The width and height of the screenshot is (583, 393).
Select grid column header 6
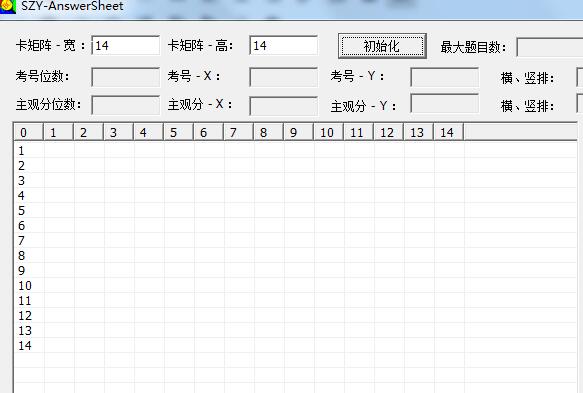click(209, 132)
